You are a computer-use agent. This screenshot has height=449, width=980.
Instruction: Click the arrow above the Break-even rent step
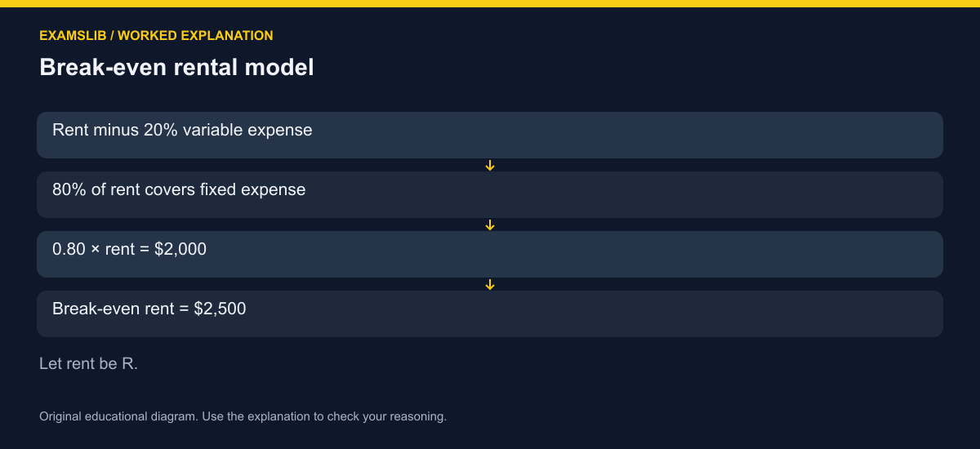[x=490, y=285]
